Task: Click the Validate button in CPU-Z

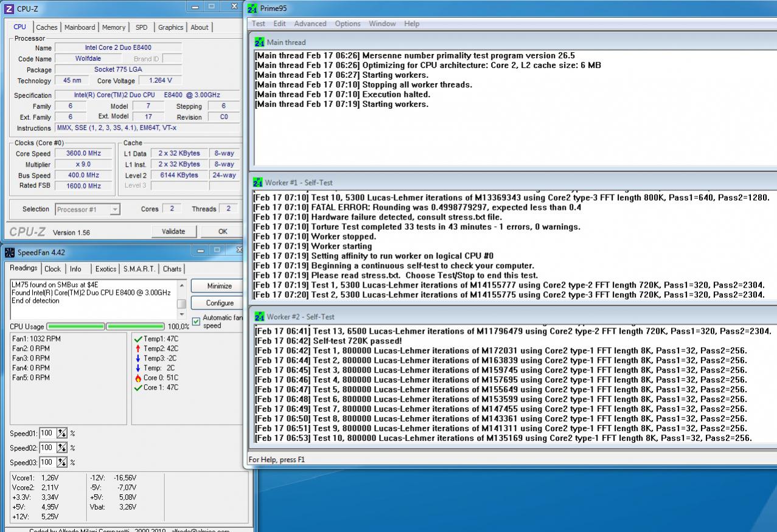Action: click(173, 231)
